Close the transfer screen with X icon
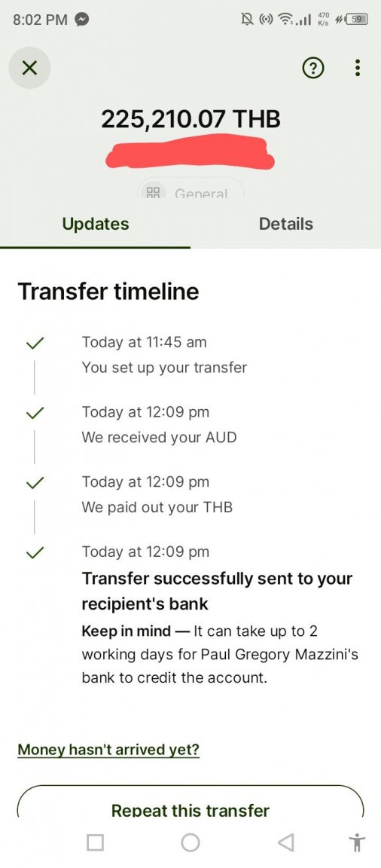This screenshot has height=868, width=381. point(29,68)
